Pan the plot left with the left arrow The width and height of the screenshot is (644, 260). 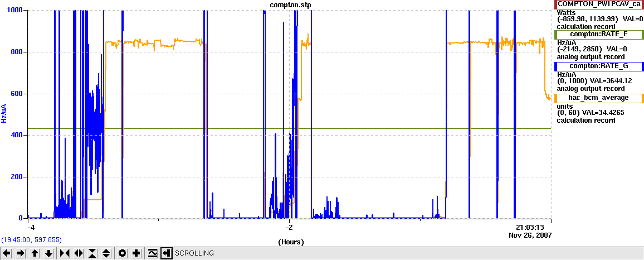tap(7, 253)
